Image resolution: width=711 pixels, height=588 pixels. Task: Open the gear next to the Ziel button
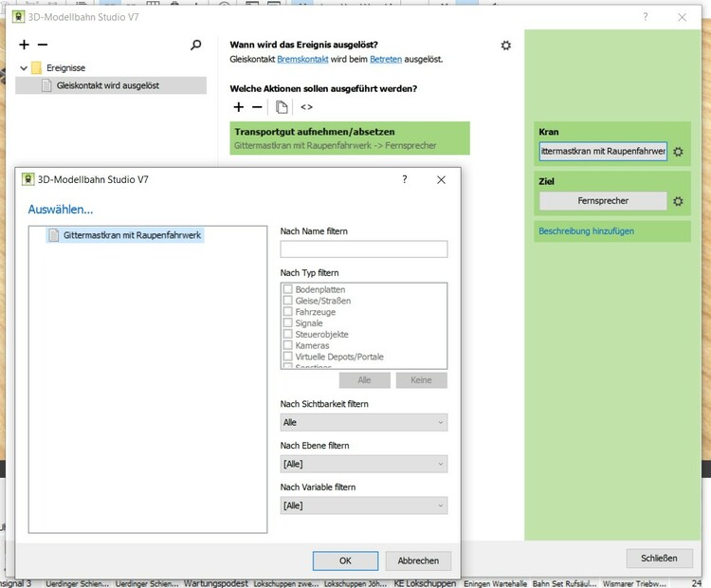(678, 201)
